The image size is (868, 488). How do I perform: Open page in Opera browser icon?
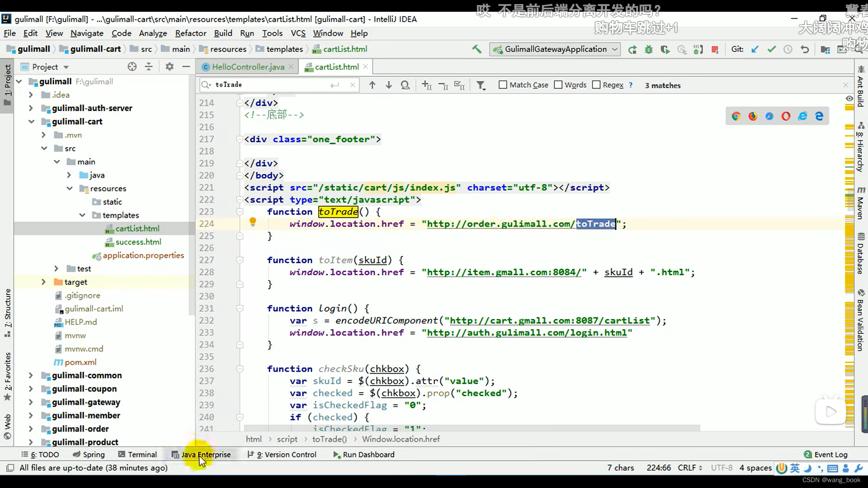click(x=786, y=116)
